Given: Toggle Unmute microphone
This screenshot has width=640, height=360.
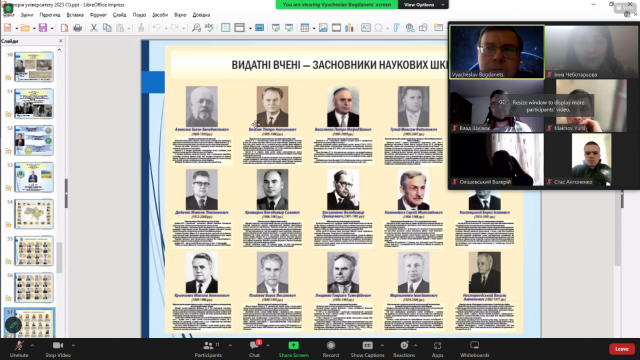Looking at the screenshot, I should pyautogui.click(x=19, y=349).
